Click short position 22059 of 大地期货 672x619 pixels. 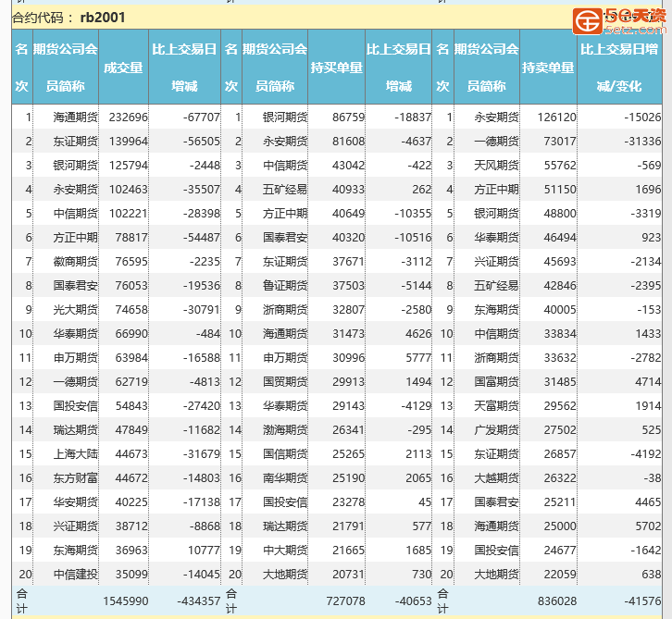point(560,574)
